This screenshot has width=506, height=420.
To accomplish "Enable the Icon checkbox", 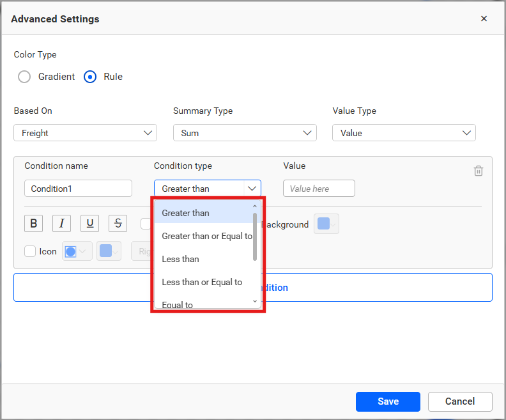I will tap(30, 251).
